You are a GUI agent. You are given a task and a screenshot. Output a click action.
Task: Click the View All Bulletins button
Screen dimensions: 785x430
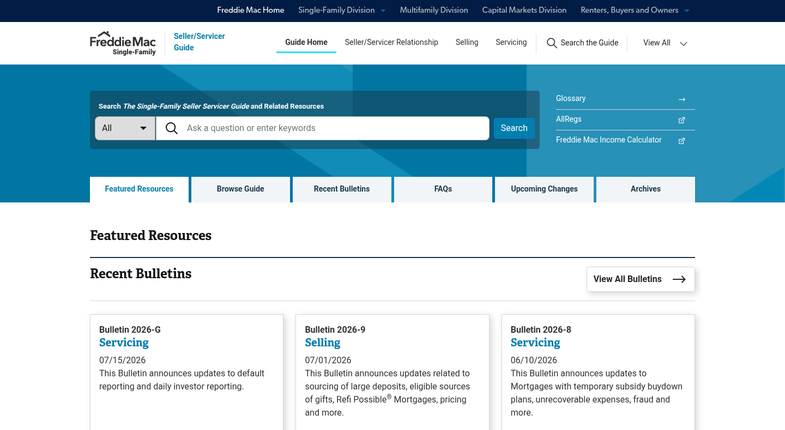point(640,279)
